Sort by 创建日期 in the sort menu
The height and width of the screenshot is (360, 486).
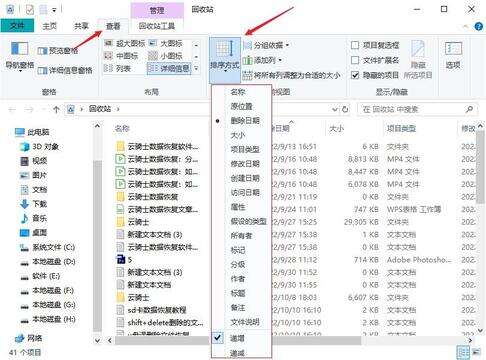(241, 178)
